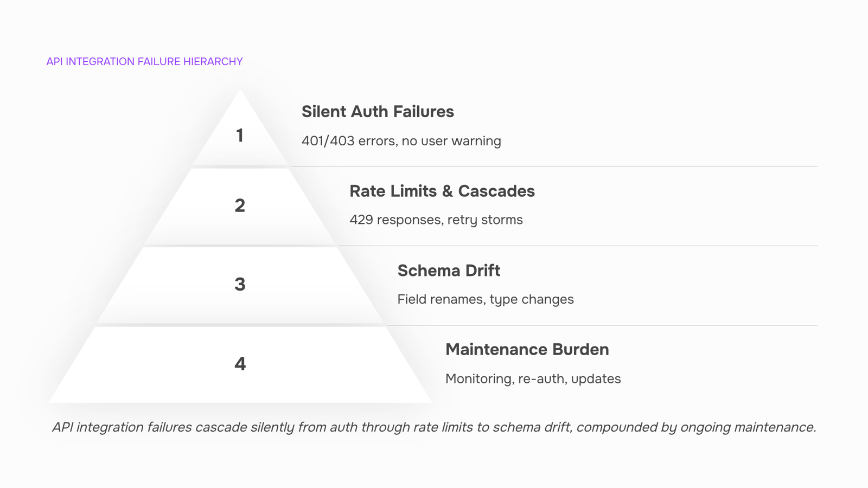Select the 401/403 errors description text
Screen dimensions: 868x488
[x=401, y=141]
